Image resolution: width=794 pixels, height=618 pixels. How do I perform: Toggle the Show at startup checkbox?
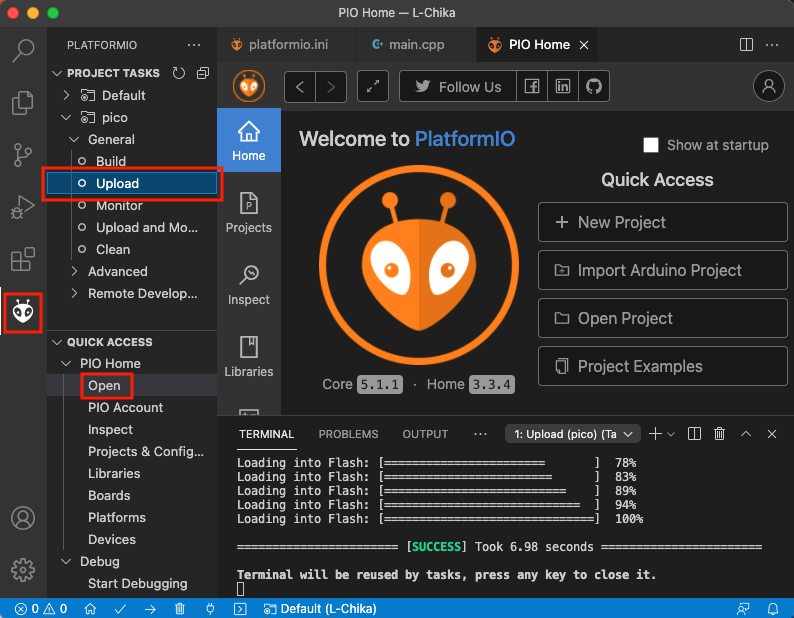651,145
